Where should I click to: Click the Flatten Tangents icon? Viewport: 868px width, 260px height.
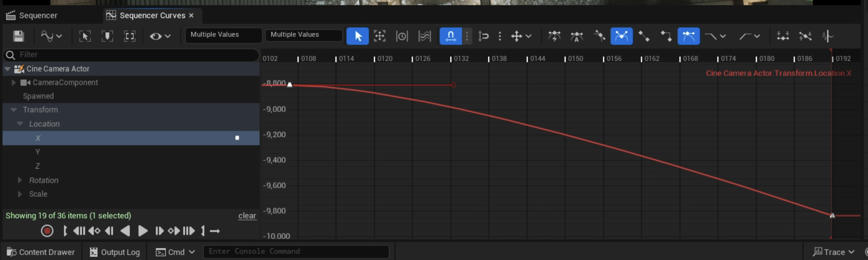783,36
